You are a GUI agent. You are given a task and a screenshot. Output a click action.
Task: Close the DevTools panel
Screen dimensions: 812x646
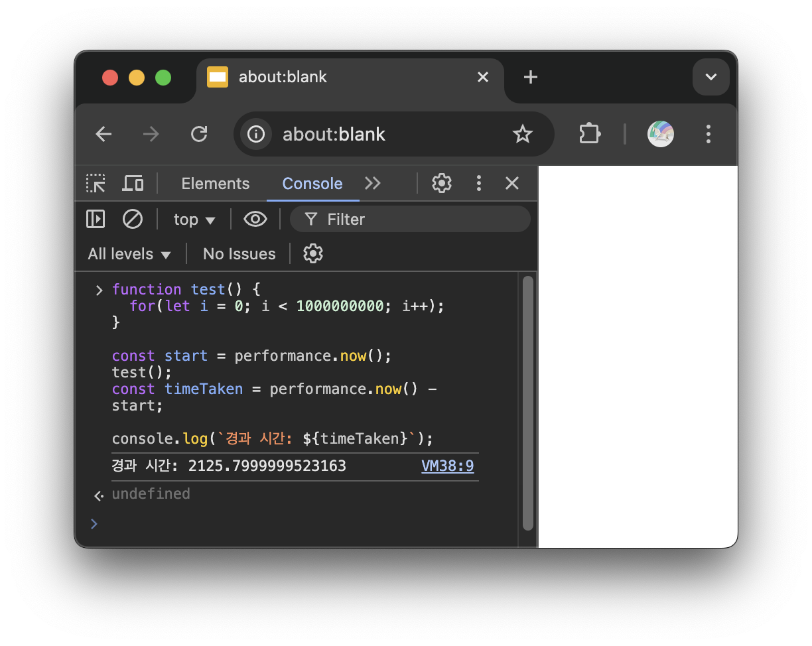coord(512,184)
